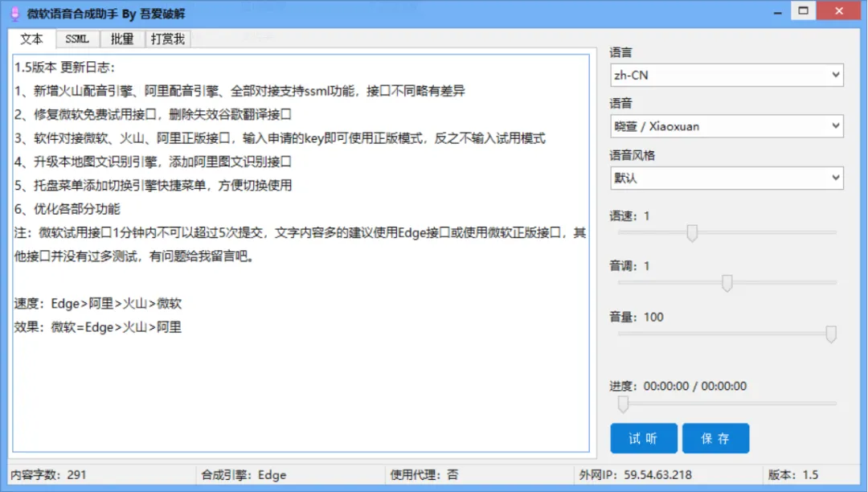Screen dimensions: 868x492
Task: Click the 试听 preview button
Action: 644,438
